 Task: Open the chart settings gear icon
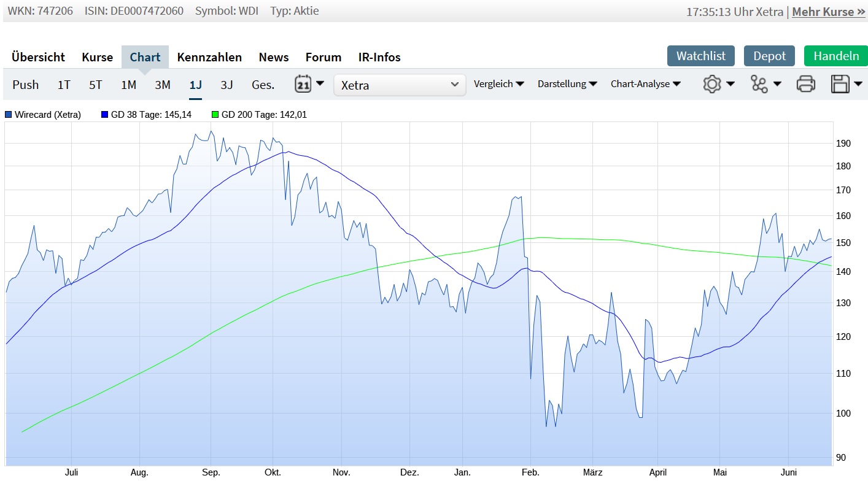click(x=712, y=85)
